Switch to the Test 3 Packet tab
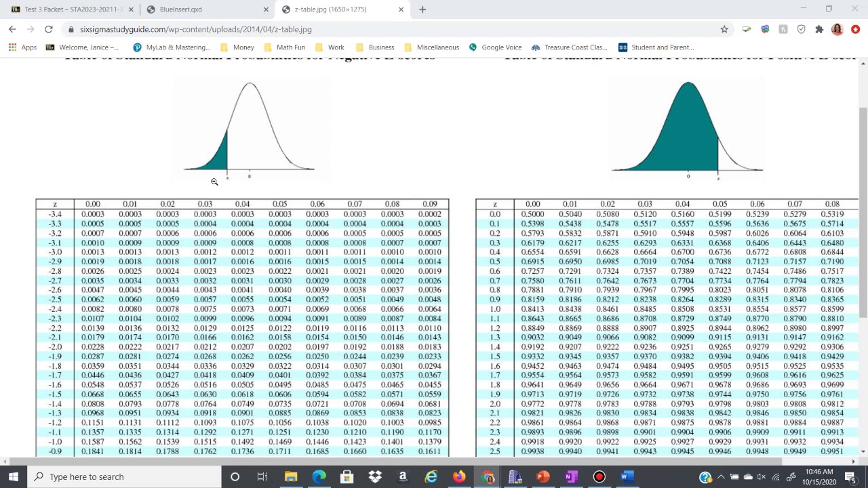Viewport: 868px width, 488px height. tap(68, 9)
